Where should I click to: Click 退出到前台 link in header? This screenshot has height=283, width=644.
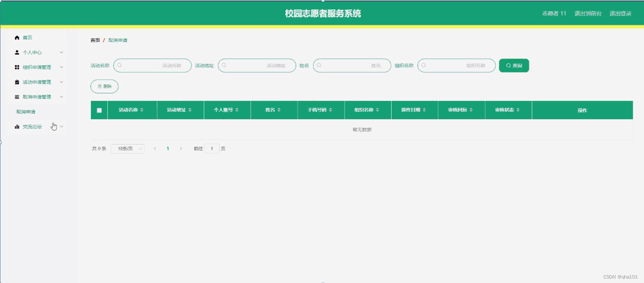click(588, 14)
